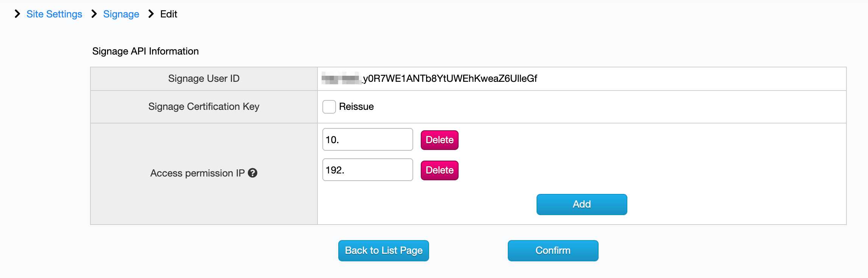
Task: Focus the IP field starting with 192.
Action: coord(367,170)
